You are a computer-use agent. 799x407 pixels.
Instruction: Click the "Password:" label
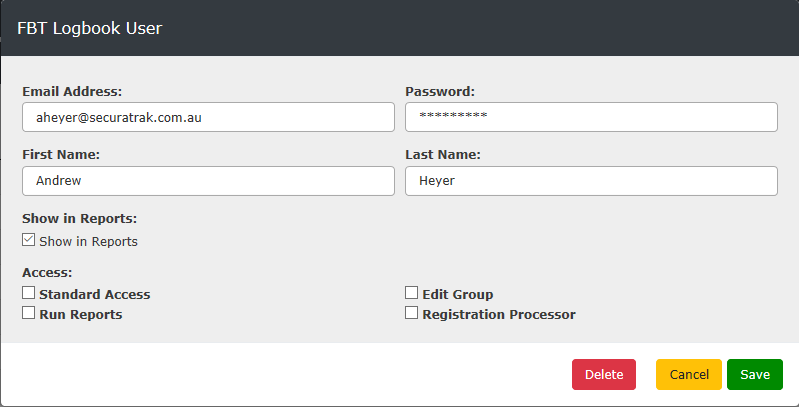(440, 91)
